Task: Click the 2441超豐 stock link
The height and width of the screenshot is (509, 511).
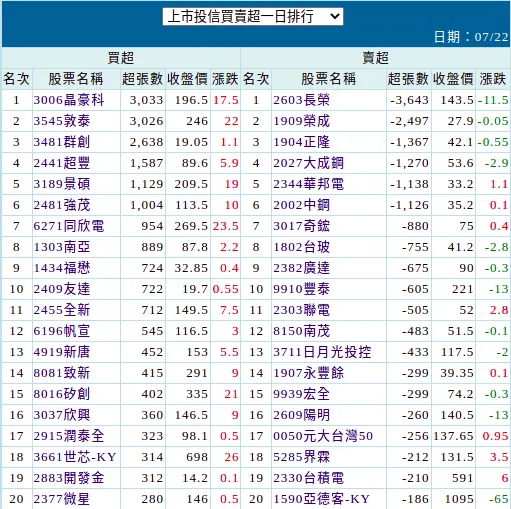Action: [62, 163]
